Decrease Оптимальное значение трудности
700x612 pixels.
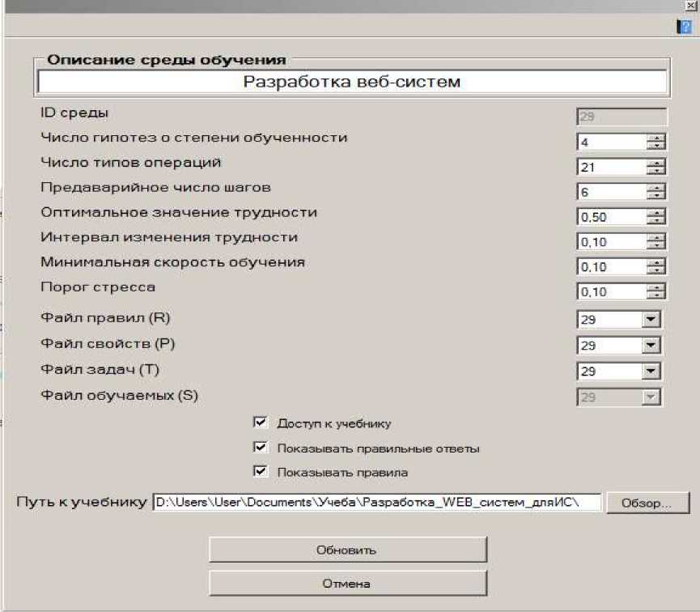pyautogui.click(x=655, y=221)
